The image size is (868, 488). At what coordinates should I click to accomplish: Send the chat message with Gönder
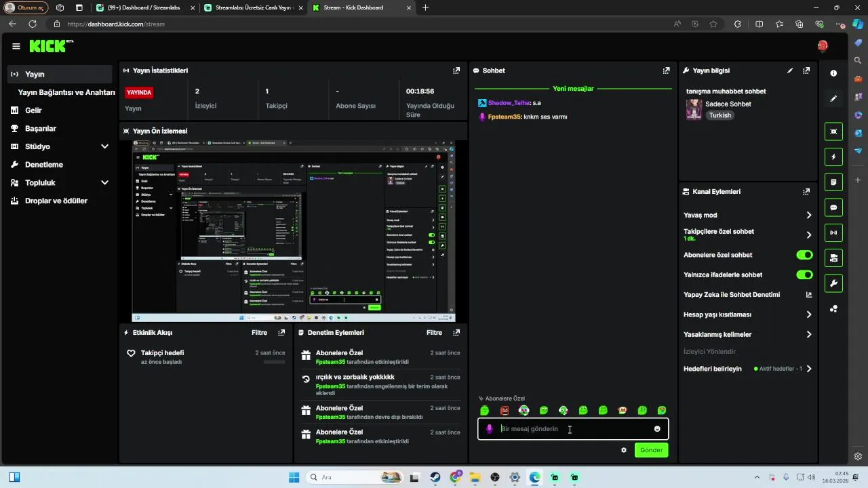(651, 450)
